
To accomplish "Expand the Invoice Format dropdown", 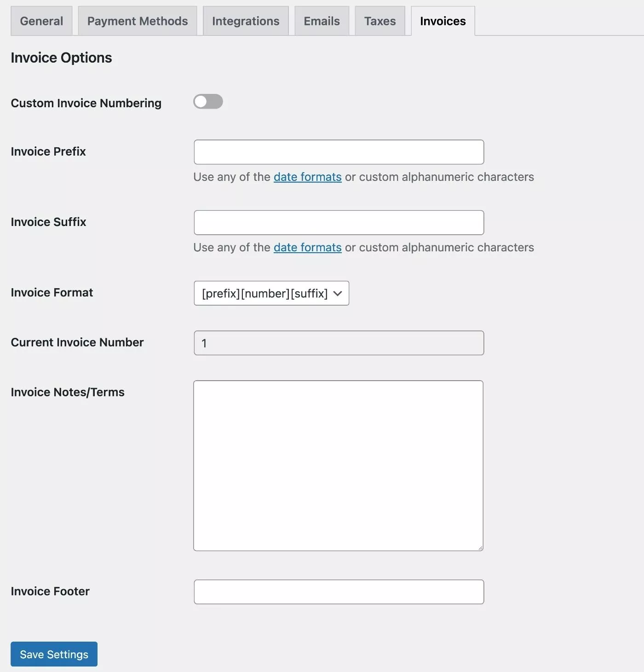I will coord(271,293).
